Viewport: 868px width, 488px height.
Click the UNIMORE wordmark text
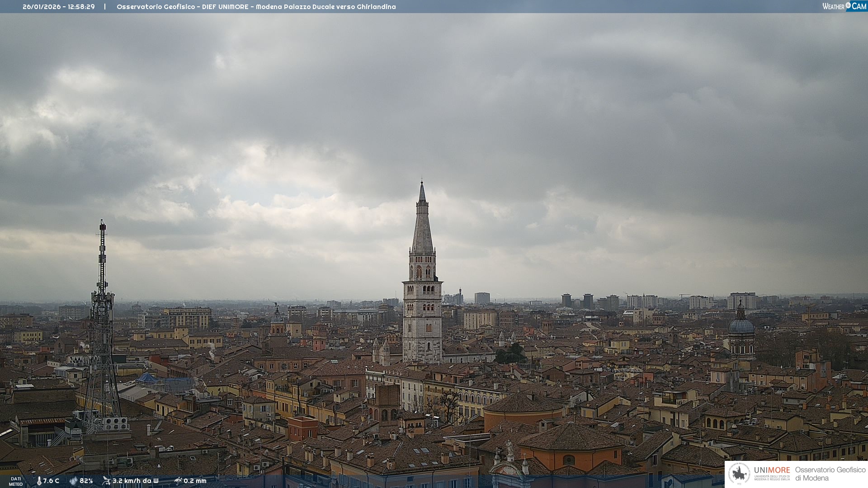click(772, 470)
